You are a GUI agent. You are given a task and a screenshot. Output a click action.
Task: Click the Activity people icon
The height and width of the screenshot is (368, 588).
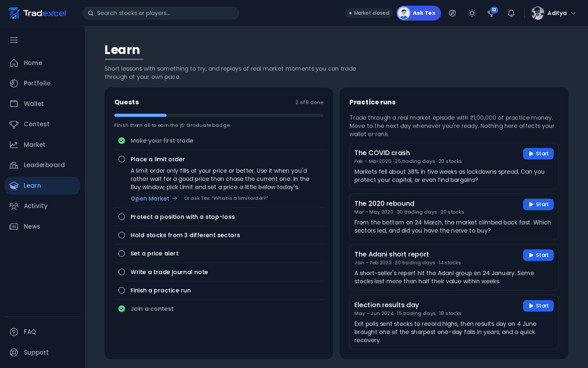pyautogui.click(x=14, y=206)
